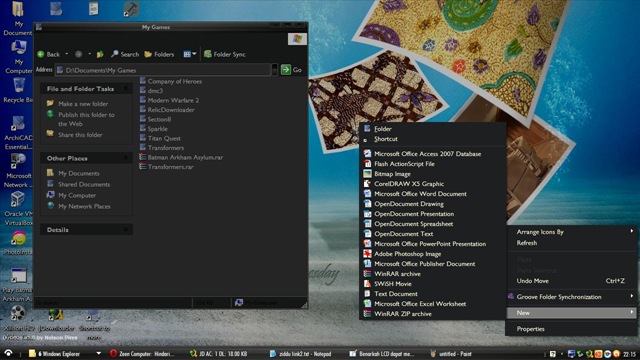
Task: Select the dmc3 folder
Action: pos(151,91)
